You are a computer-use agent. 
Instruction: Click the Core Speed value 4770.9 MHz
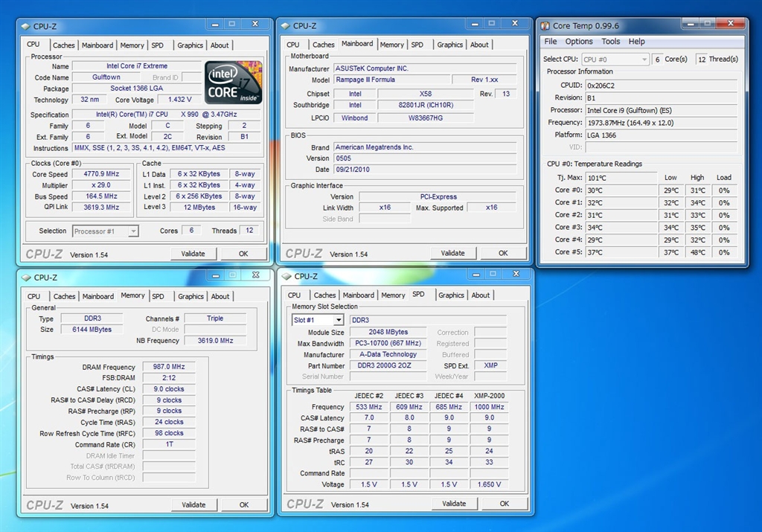click(x=101, y=174)
